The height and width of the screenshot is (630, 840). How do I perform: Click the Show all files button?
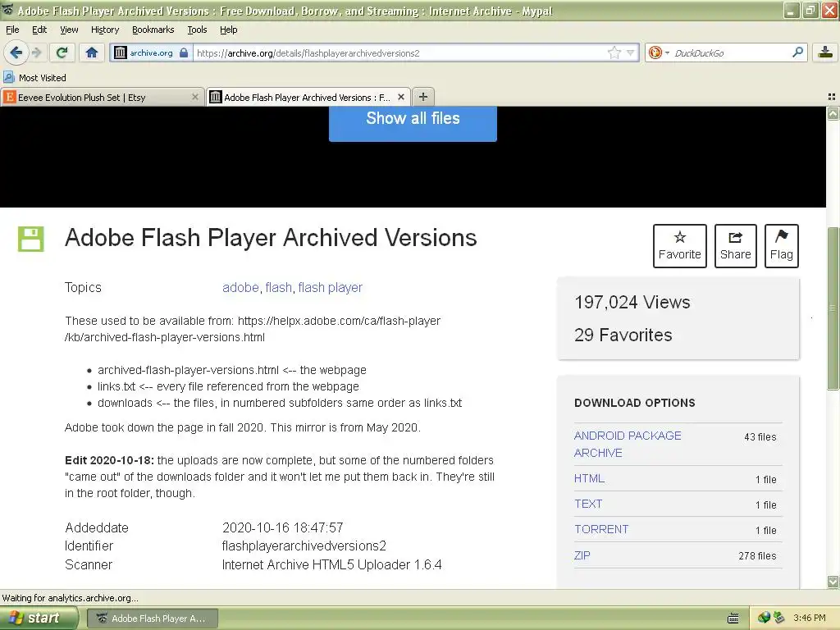pos(413,122)
